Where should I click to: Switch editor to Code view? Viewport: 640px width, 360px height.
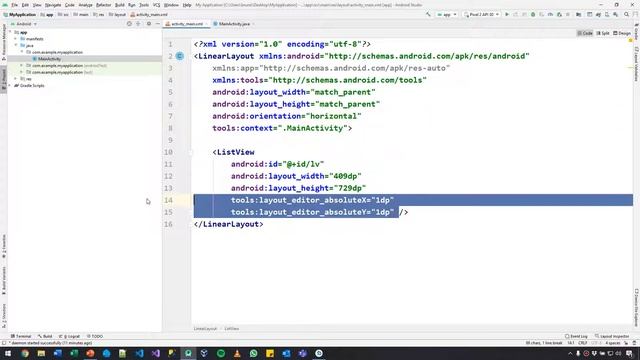pyautogui.click(x=585, y=33)
